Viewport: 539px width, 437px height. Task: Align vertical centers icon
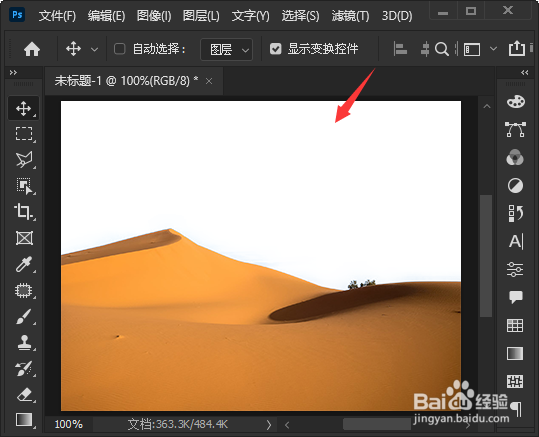[x=425, y=49]
